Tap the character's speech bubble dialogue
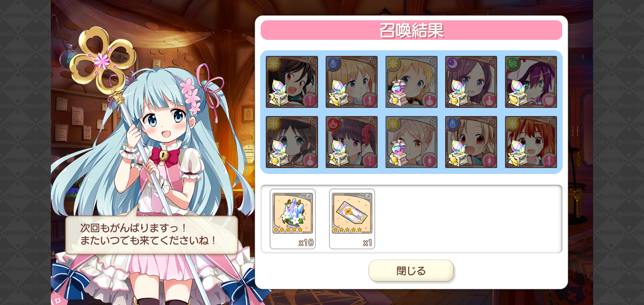644x305 pixels. (152, 235)
